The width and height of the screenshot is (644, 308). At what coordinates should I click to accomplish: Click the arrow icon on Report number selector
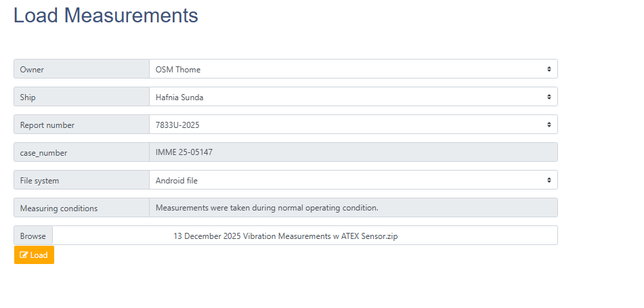(x=549, y=125)
